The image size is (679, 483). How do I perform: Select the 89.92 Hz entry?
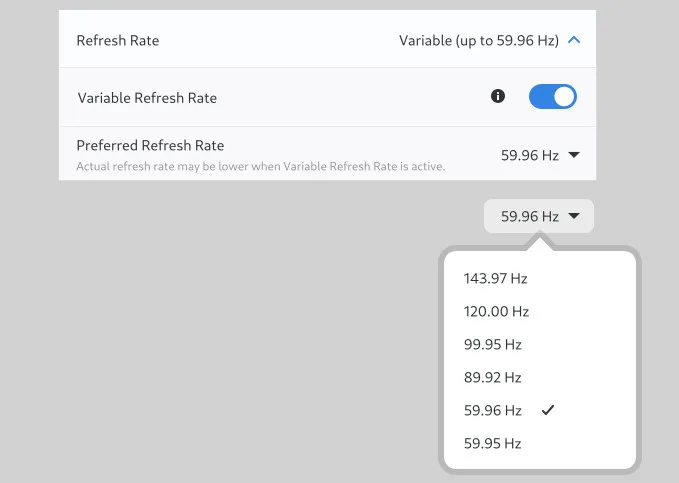pos(540,377)
